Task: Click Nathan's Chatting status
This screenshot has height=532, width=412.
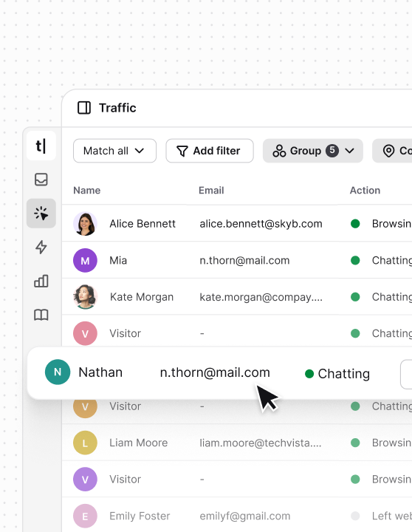Action: [337, 374]
